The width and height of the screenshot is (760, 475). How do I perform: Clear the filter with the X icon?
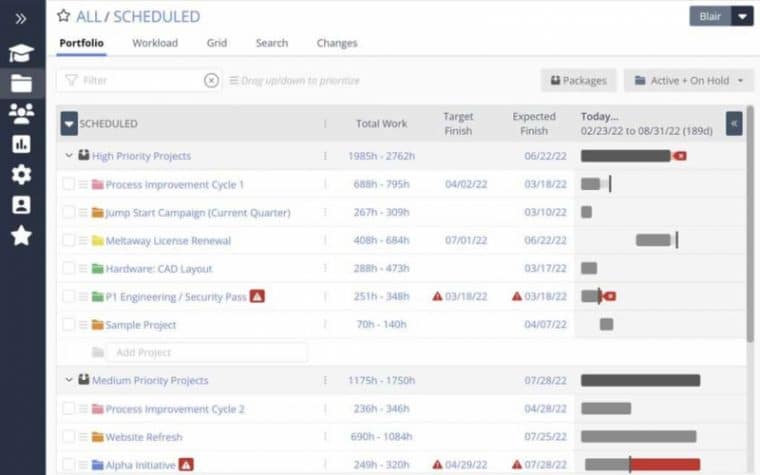pyautogui.click(x=211, y=80)
